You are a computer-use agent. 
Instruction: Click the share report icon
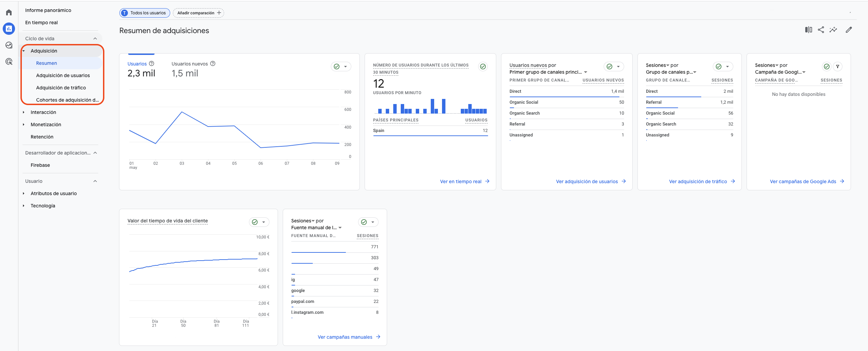pyautogui.click(x=821, y=30)
